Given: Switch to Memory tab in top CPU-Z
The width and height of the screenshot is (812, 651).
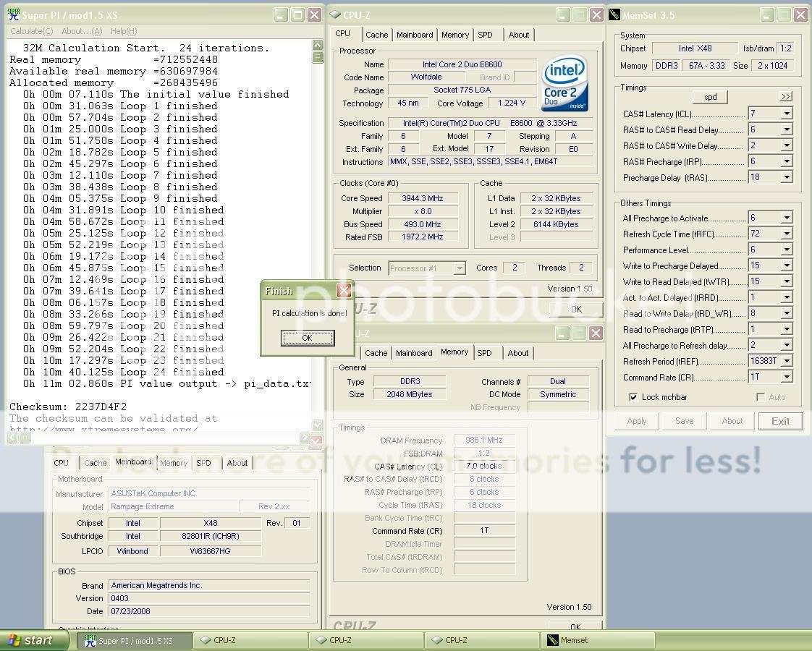Looking at the screenshot, I should pos(455,35).
